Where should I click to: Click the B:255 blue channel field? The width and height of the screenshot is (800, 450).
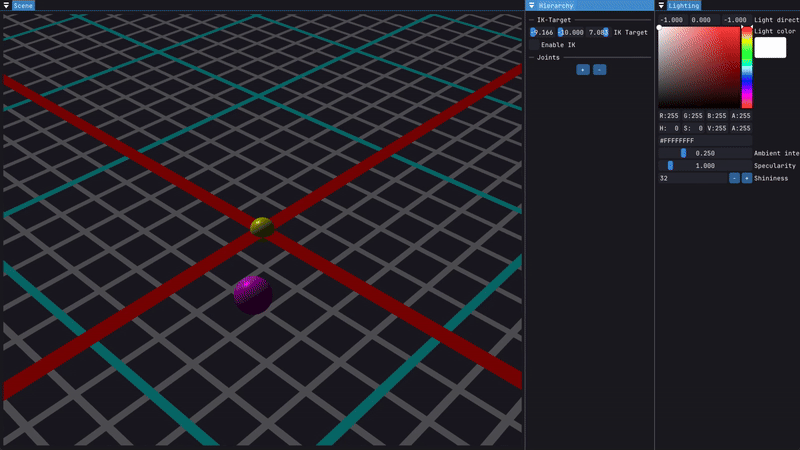717,116
